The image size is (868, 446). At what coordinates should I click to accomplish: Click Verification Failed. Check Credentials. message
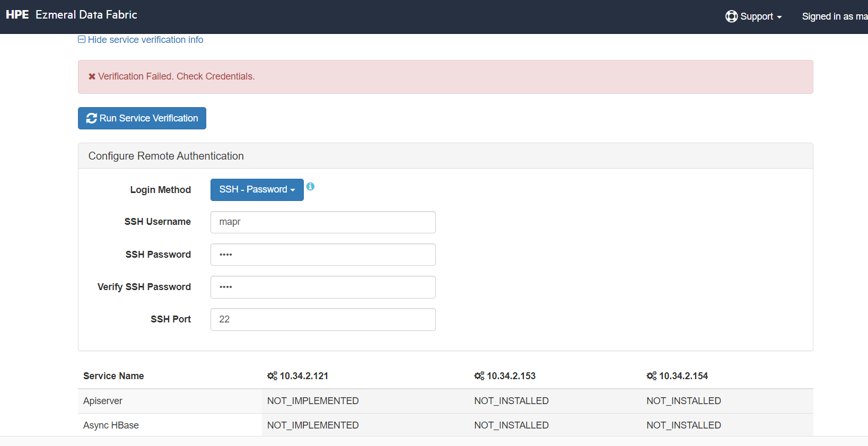[x=177, y=76]
